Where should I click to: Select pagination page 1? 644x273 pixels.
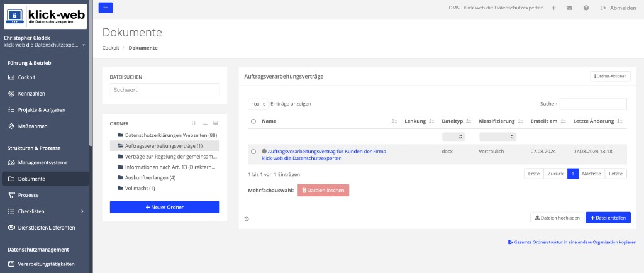pyautogui.click(x=572, y=174)
